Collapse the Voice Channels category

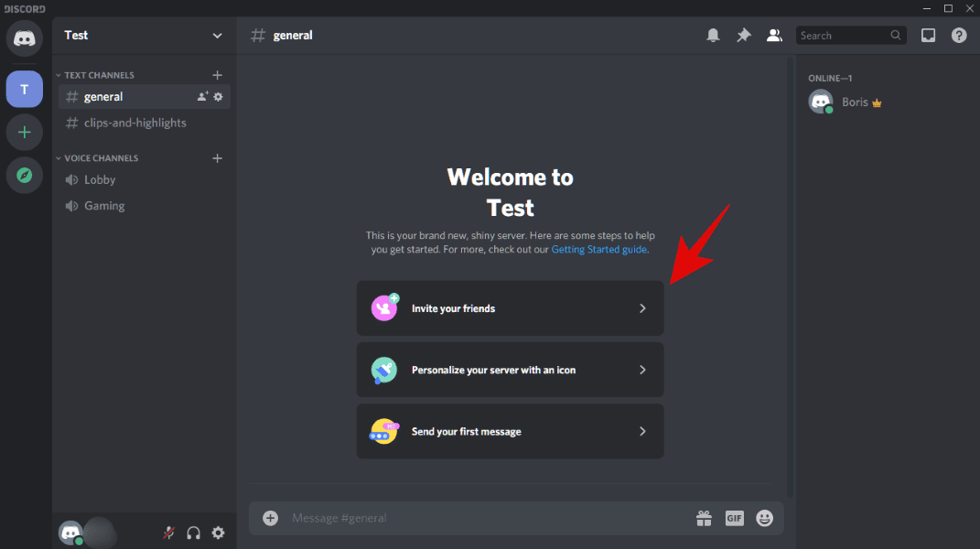coord(99,158)
